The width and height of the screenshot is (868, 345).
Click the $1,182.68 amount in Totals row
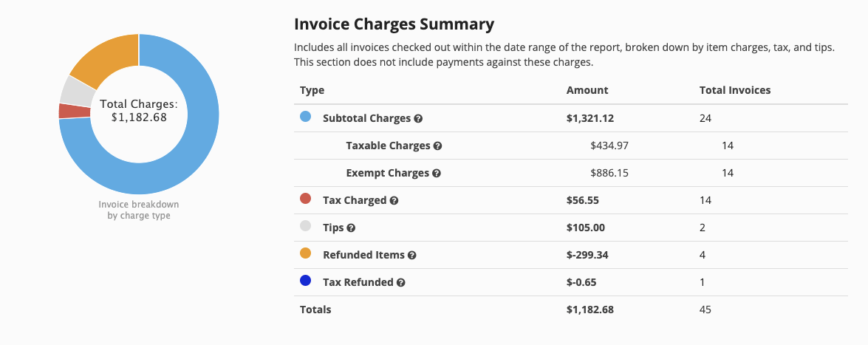pos(590,310)
